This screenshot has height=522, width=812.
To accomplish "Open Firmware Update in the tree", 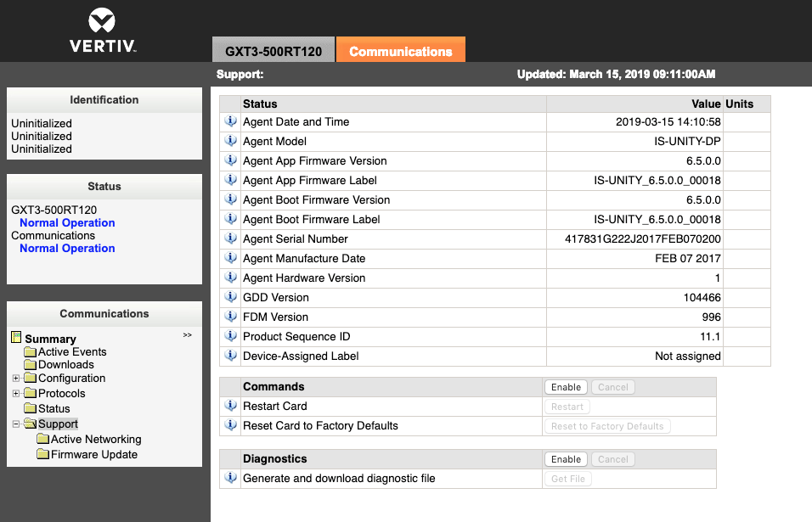I will (x=93, y=455).
